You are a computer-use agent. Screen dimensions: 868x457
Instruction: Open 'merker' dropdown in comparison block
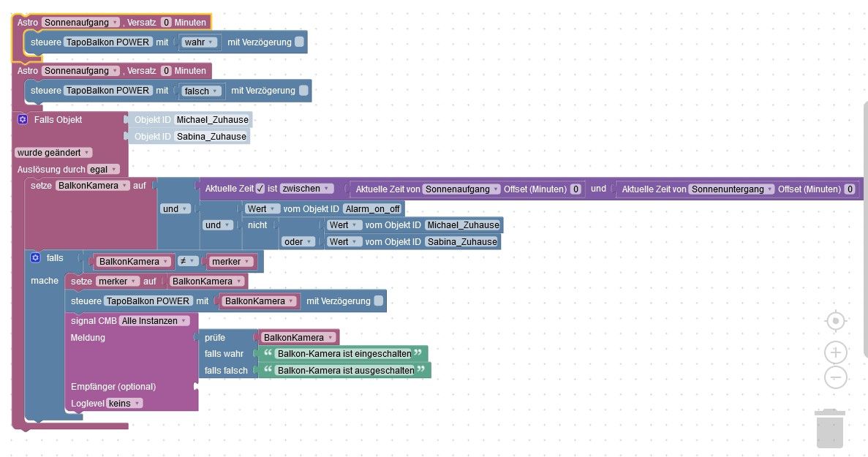[230, 262]
